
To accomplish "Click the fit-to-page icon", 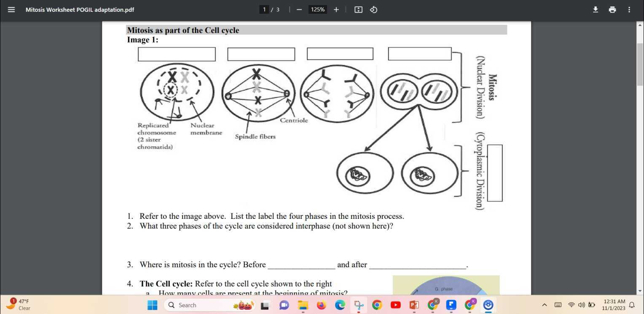I will click(x=358, y=9).
